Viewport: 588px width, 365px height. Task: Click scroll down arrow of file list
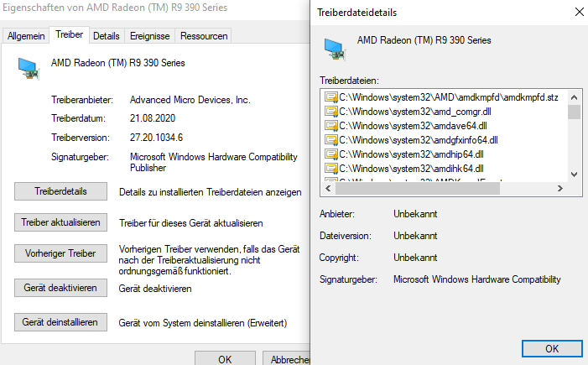[574, 175]
